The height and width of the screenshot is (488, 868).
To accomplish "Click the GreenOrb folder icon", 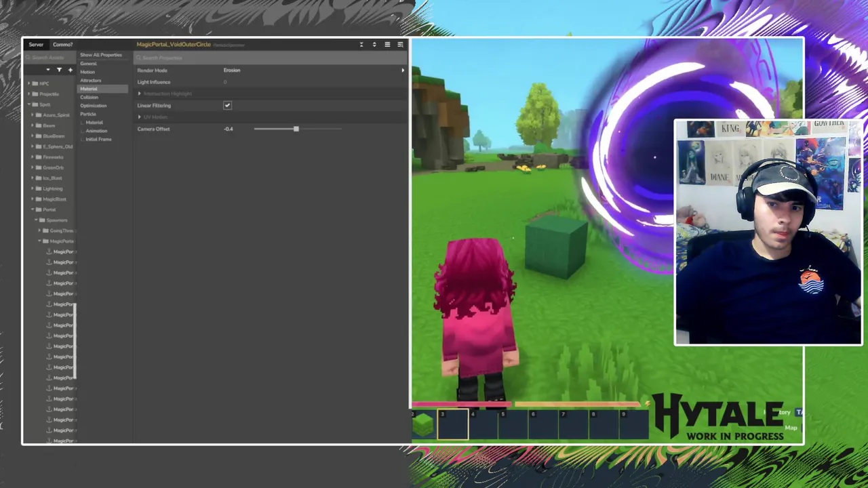I will pos(39,167).
